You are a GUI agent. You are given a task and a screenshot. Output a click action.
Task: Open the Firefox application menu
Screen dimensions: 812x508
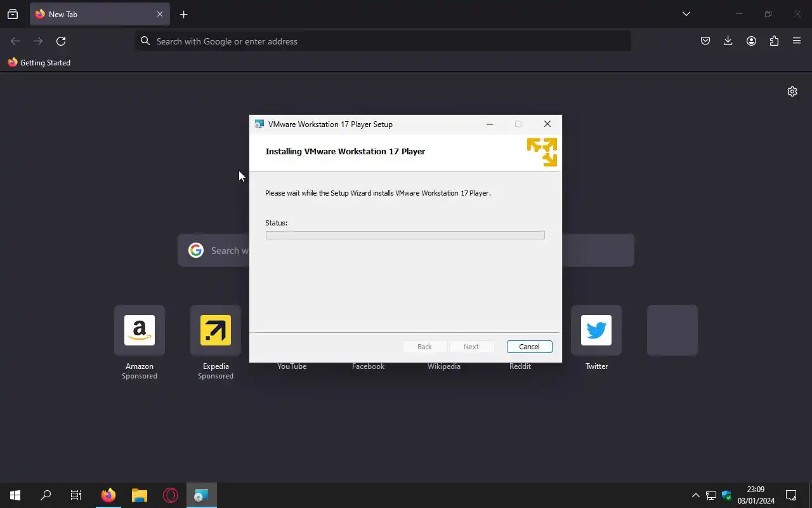(797, 41)
